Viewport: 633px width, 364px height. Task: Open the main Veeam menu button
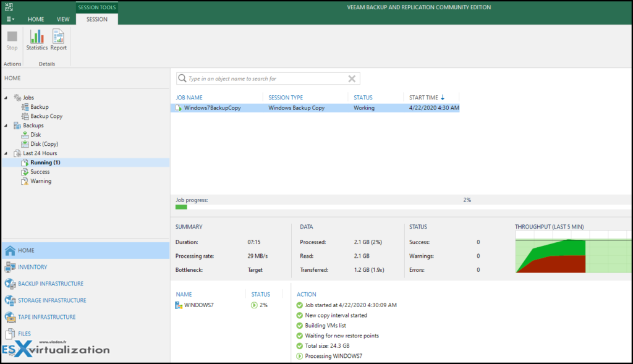click(9, 19)
